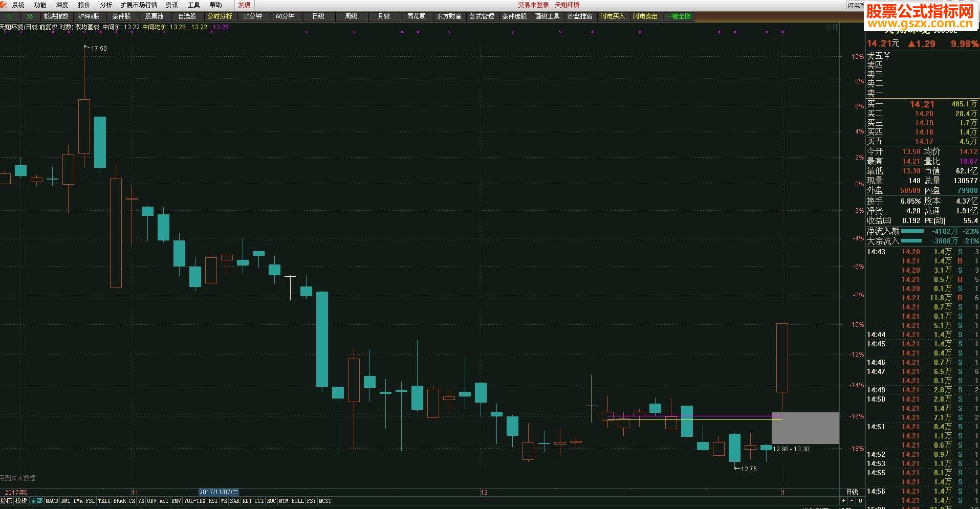Select the 周线 period
Viewport: 980px width, 509px height.
pyautogui.click(x=351, y=16)
